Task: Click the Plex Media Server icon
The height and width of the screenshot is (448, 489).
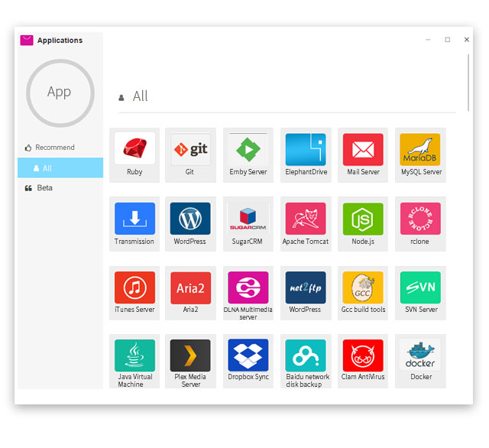Action: point(190,355)
